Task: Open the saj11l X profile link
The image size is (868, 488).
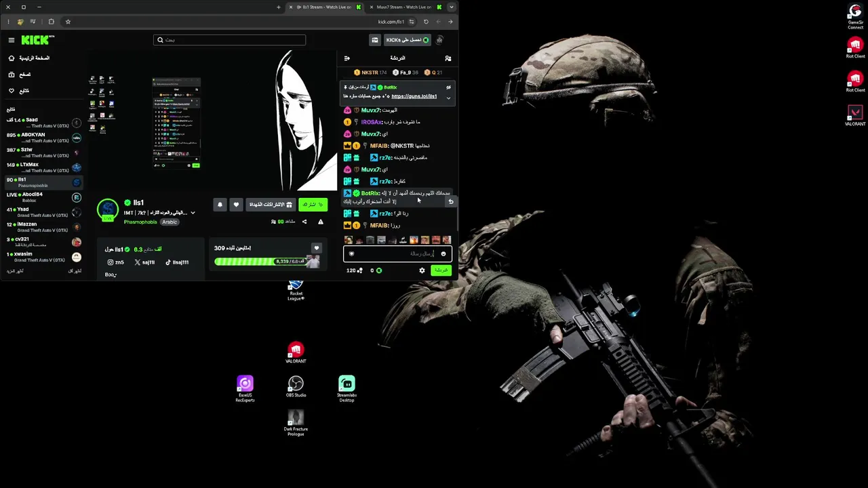Action: 144,262
